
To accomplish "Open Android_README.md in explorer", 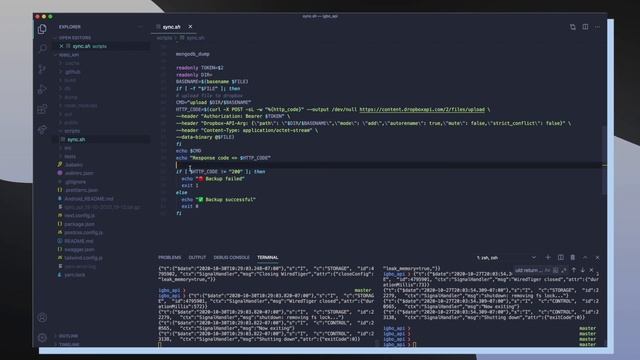I will tap(89, 199).
